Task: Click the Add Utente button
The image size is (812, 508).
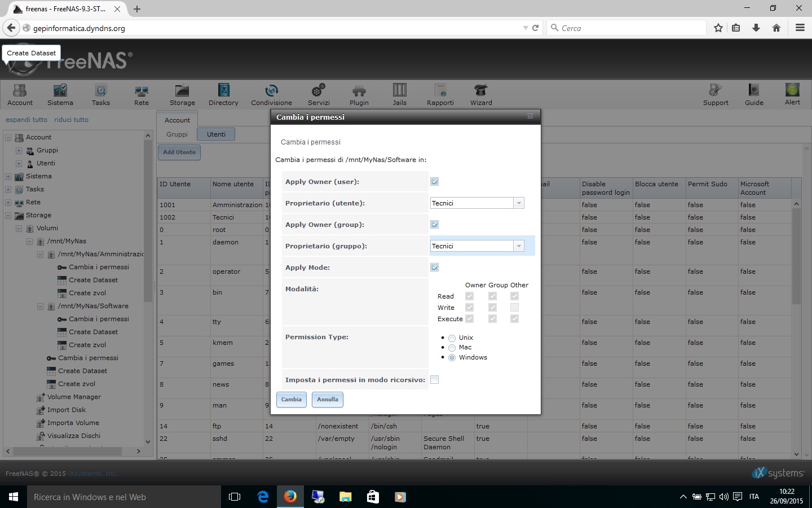Action: [179, 152]
